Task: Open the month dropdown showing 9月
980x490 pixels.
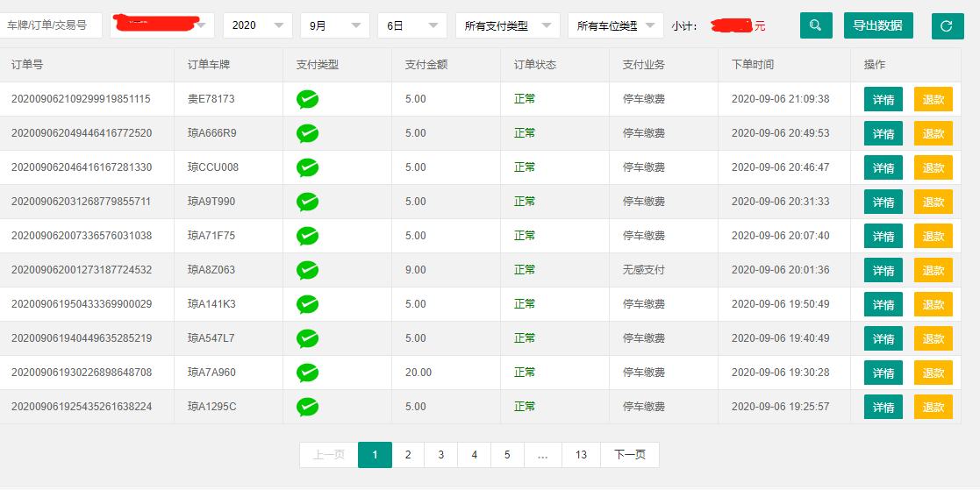Action: pos(335,25)
